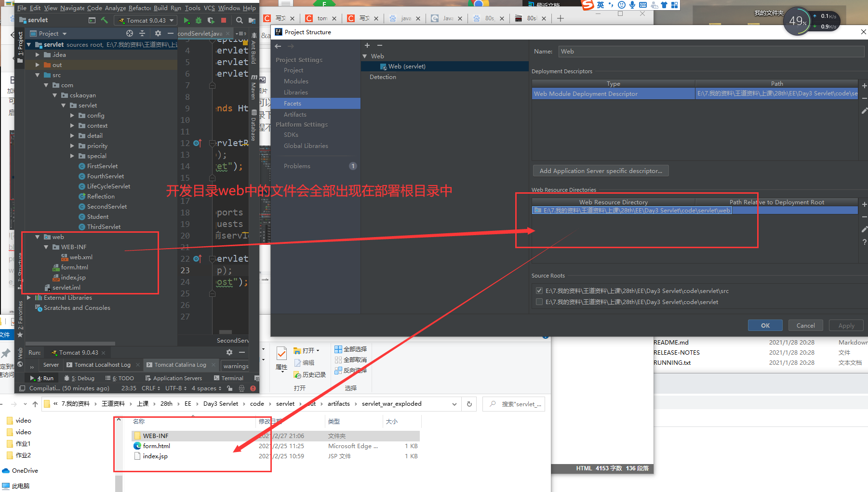Select the Web Resource Directory path row

click(694, 211)
